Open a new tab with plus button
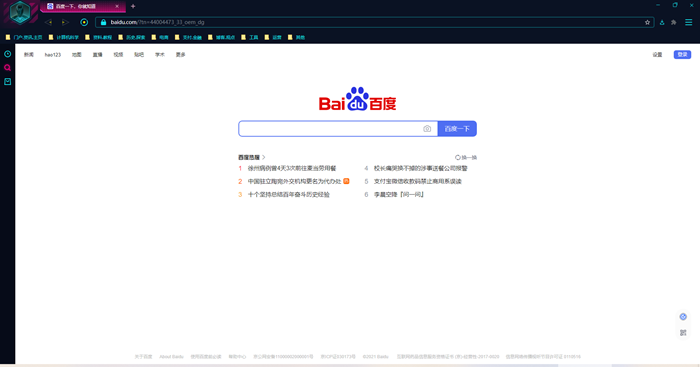 coord(133,6)
